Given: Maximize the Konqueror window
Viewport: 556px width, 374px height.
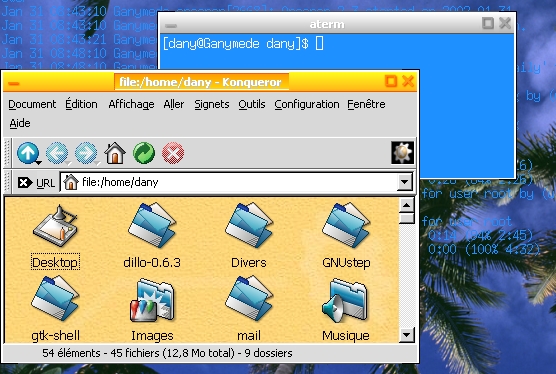Looking at the screenshot, I should click(x=391, y=81).
